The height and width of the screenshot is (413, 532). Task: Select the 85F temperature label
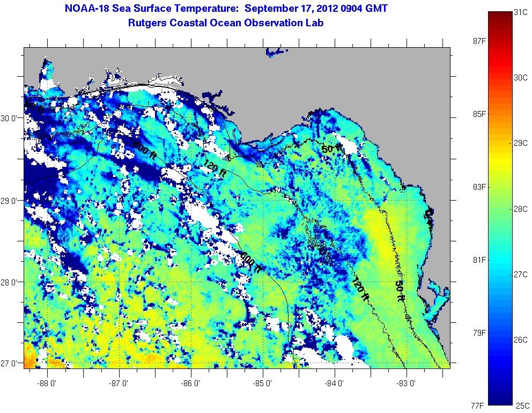479,114
